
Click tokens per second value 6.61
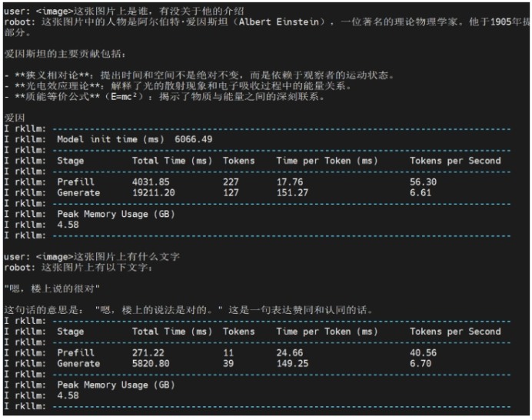pos(421,193)
